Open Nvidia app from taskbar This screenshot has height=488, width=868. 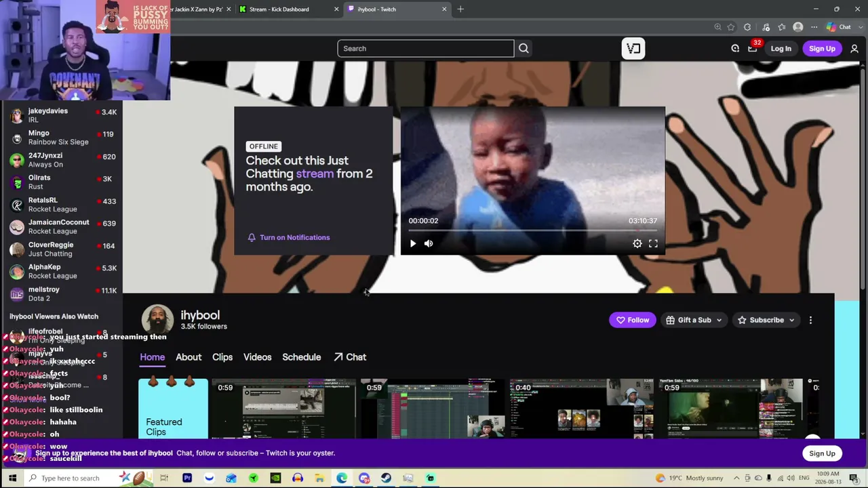tap(275, 478)
